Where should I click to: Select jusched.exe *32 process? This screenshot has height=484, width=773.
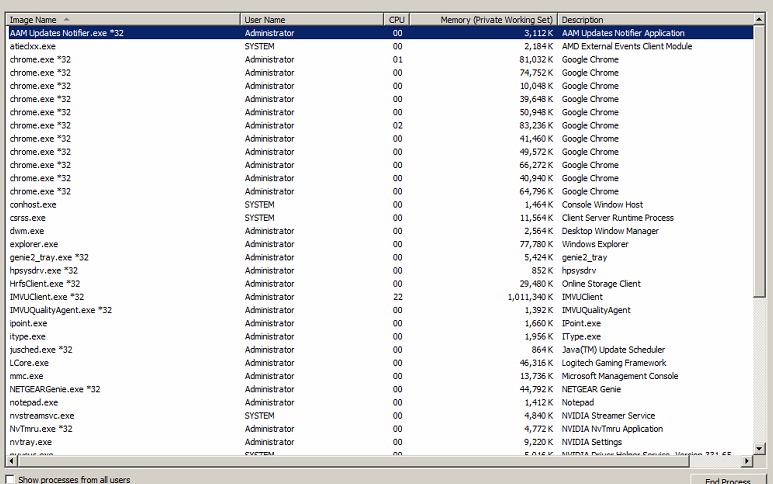pyautogui.click(x=380, y=349)
